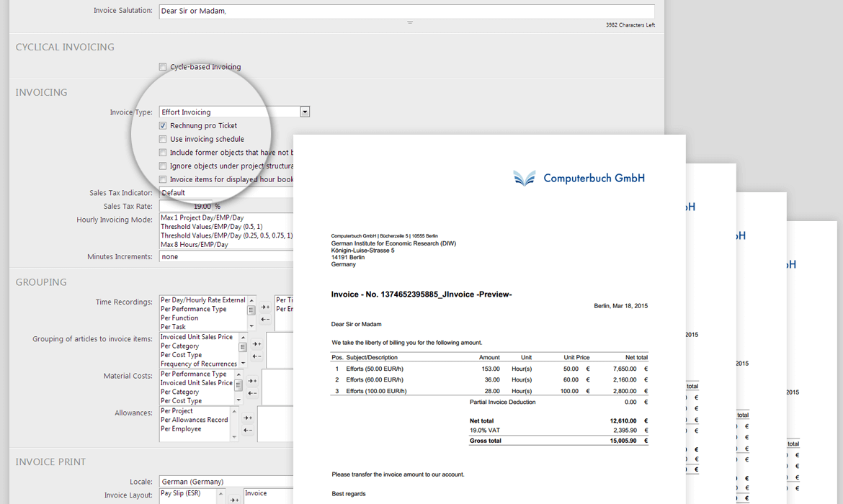Screen dimensions: 843x504
Task: Select Per Performance Type in Material Costs list
Action: (194, 374)
